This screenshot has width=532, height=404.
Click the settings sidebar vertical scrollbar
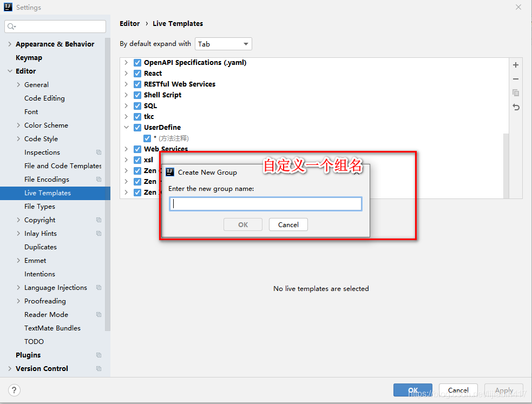point(108,184)
